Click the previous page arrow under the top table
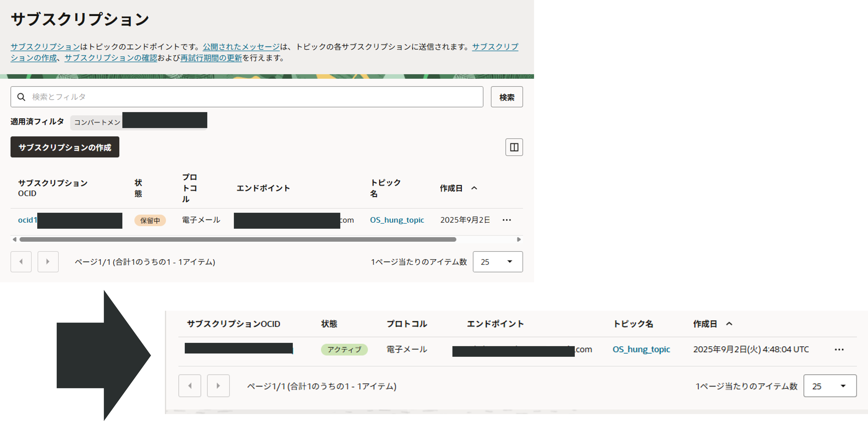868x421 pixels. [20, 262]
